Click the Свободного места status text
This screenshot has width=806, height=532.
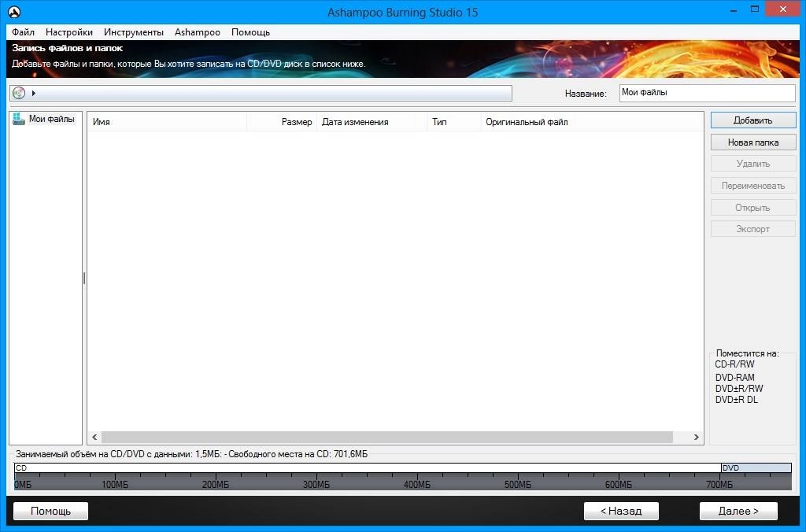click(298, 454)
